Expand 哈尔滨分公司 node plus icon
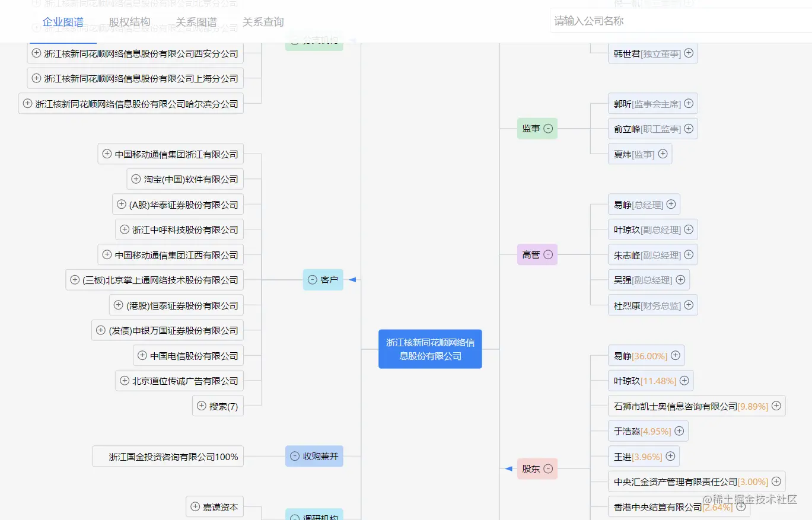The height and width of the screenshot is (520, 812). pos(27,103)
